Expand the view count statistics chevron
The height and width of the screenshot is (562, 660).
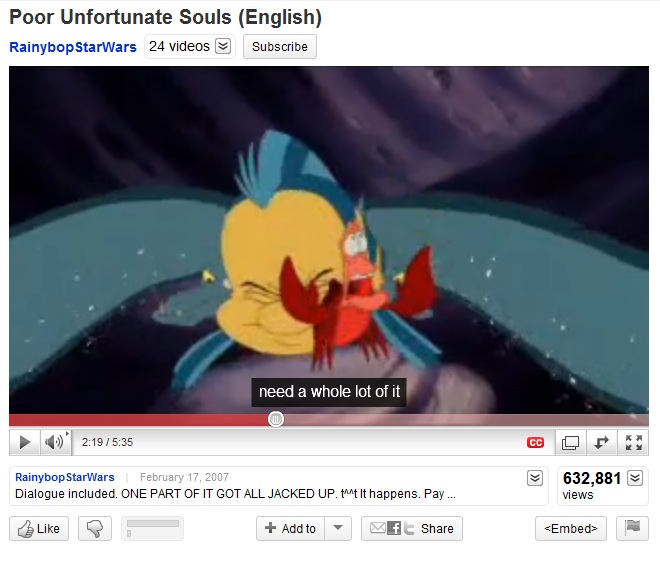point(635,478)
